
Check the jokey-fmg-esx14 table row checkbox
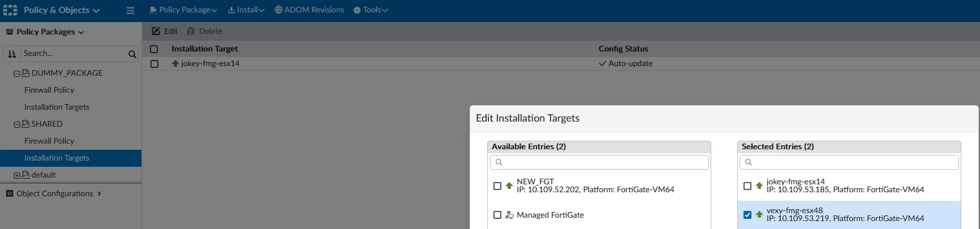(154, 64)
